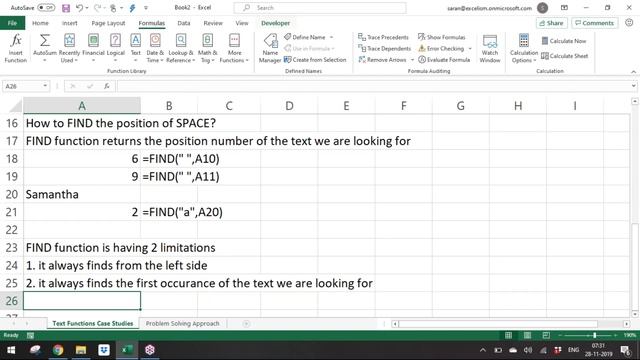Click the zoom slider handle
Viewport: 640px width, 360px height.
coord(595,336)
